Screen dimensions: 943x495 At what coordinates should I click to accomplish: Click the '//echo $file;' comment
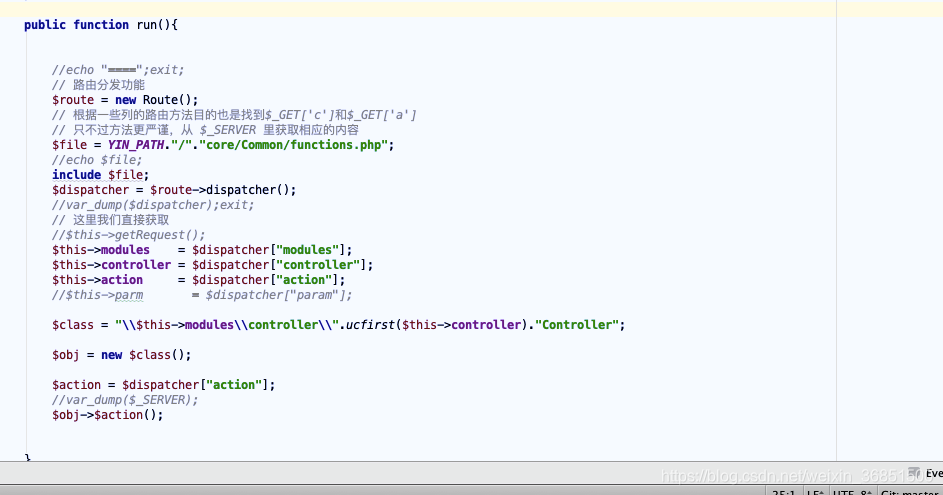(x=97, y=160)
